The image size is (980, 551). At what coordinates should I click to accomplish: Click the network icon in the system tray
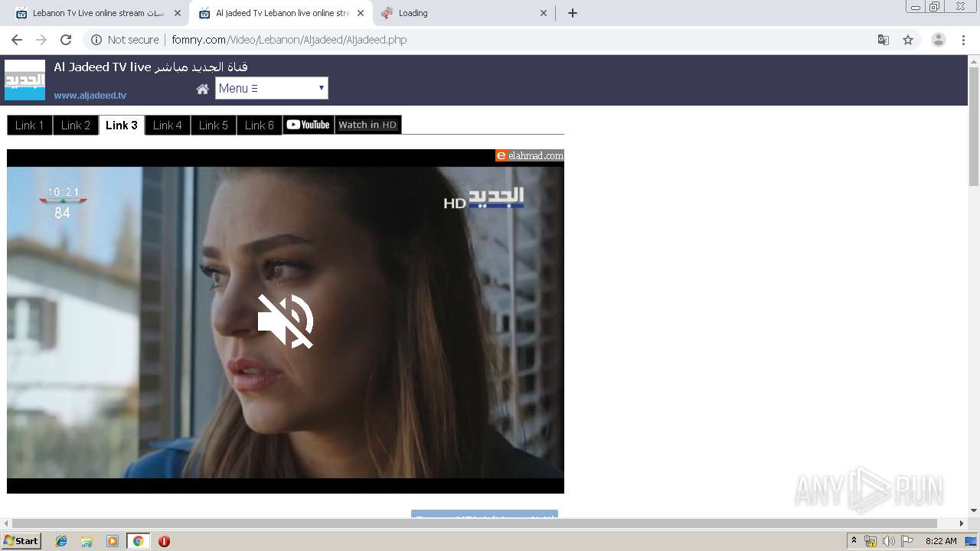point(871,541)
